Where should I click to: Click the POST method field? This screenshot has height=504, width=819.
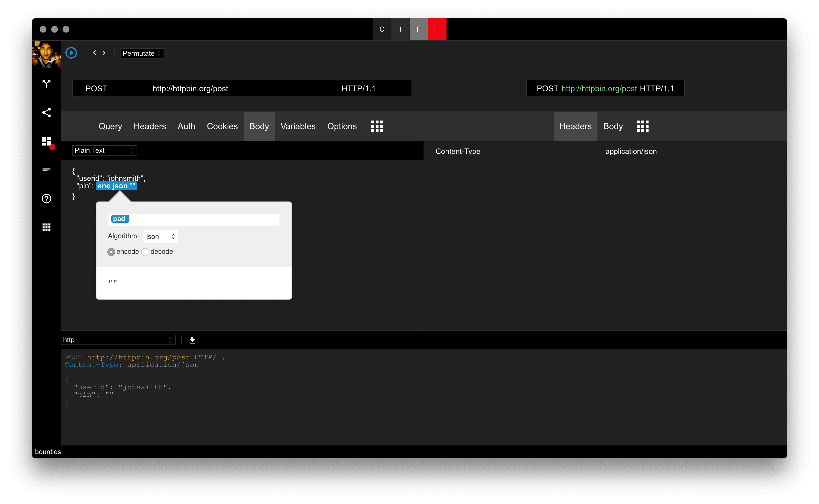[x=96, y=88]
